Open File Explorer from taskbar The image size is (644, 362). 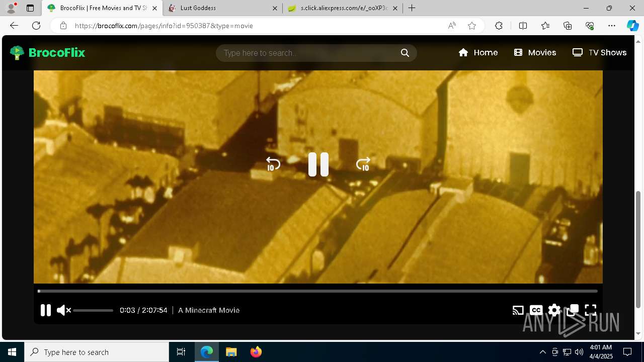(231, 352)
